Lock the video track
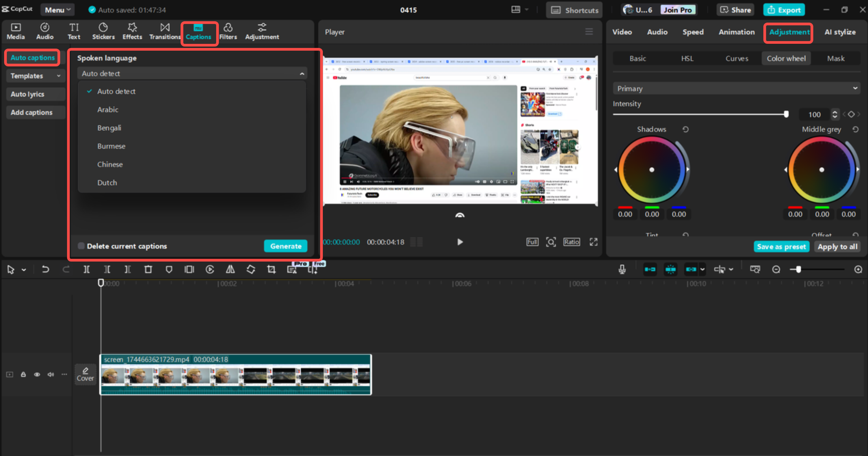868x456 pixels. coord(23,374)
